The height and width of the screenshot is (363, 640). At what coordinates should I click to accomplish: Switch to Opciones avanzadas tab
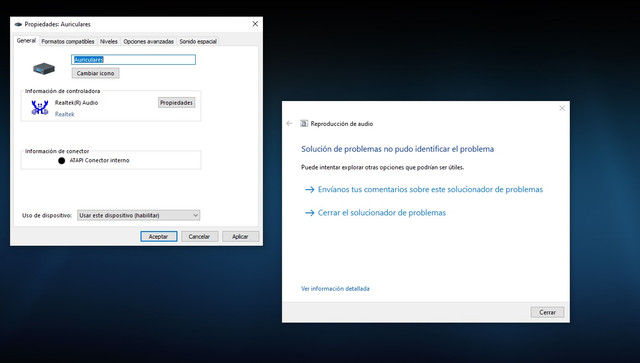[x=149, y=42]
